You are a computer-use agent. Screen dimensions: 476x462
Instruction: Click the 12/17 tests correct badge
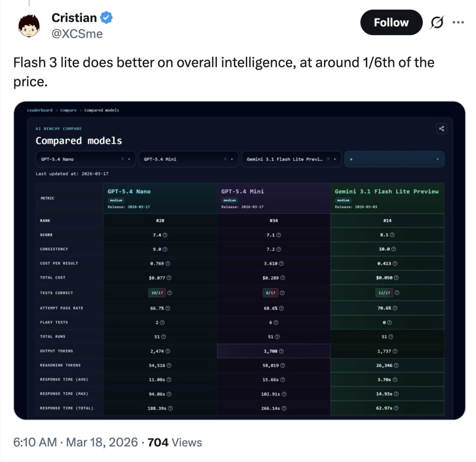click(x=384, y=293)
